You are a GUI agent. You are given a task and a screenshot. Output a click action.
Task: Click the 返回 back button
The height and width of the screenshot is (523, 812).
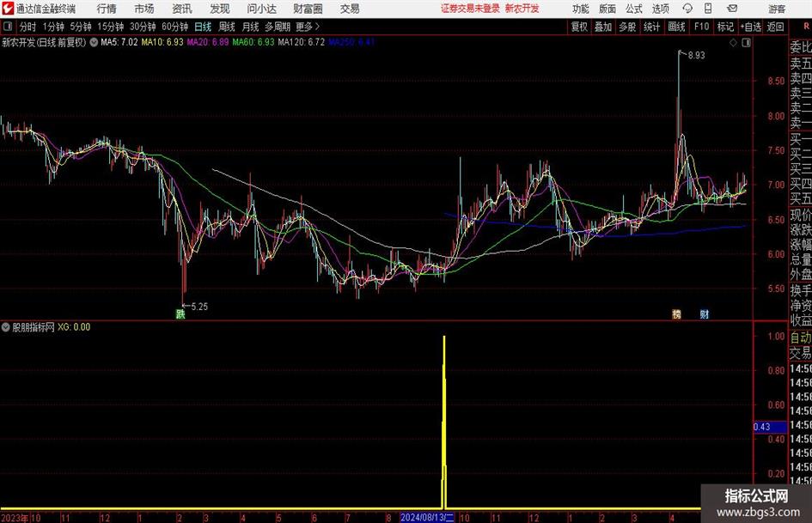pos(775,27)
